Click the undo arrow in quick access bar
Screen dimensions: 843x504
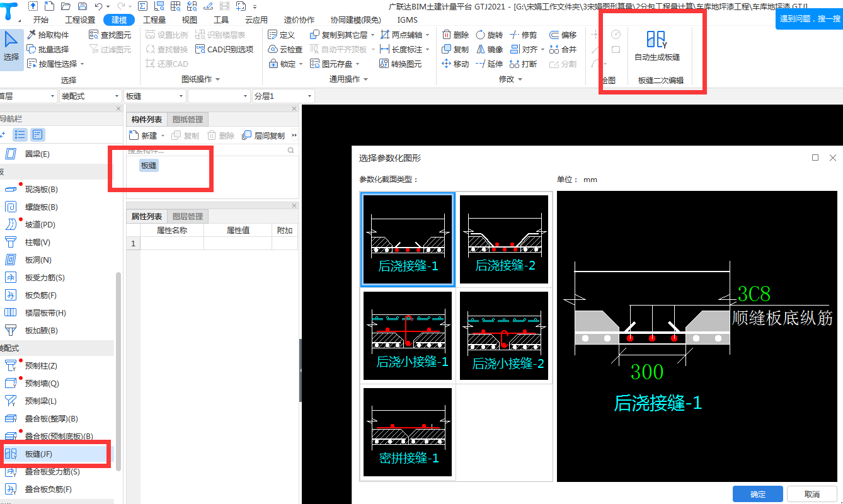(98, 6)
